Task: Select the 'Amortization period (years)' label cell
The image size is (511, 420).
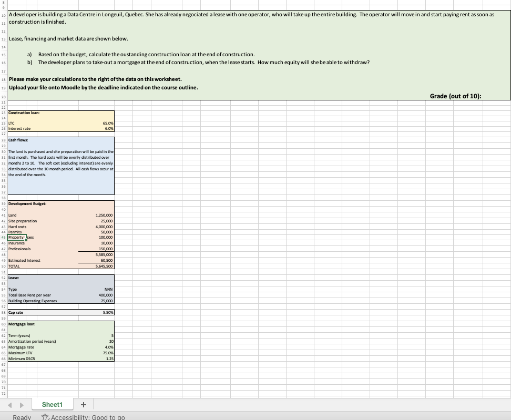Action: pos(32,342)
